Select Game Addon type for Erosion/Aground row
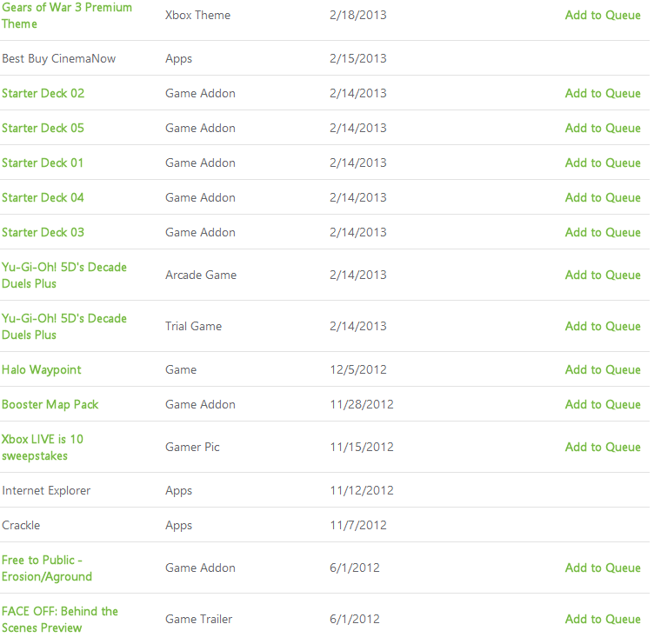This screenshot has width=654, height=644. click(x=200, y=568)
